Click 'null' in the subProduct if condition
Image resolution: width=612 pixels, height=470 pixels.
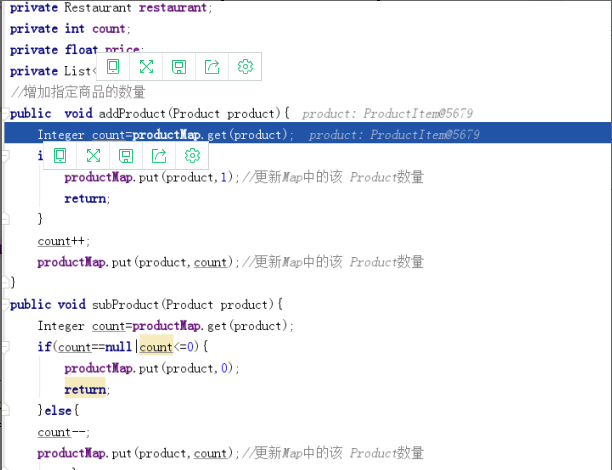[x=118, y=347]
